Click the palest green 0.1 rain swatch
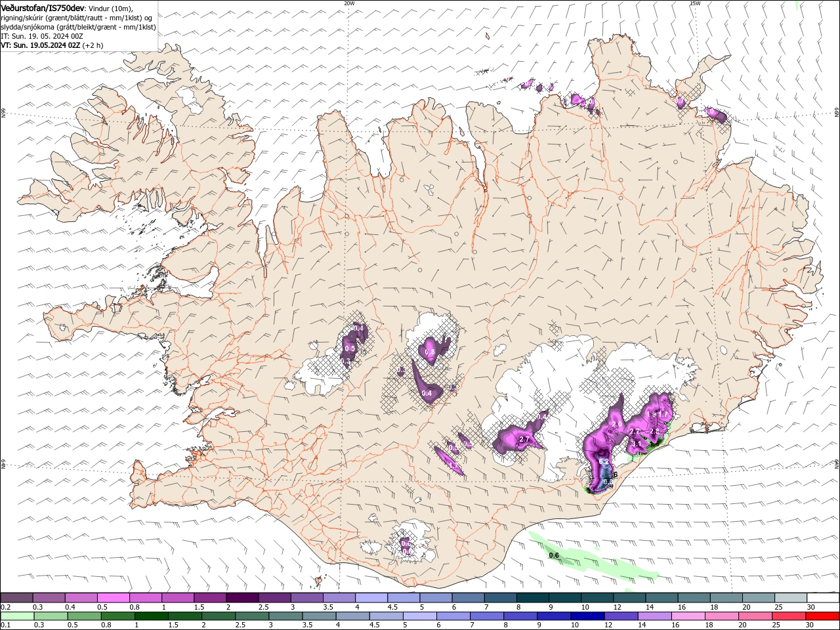Viewport: 840px width, 630px height. [x=17, y=616]
